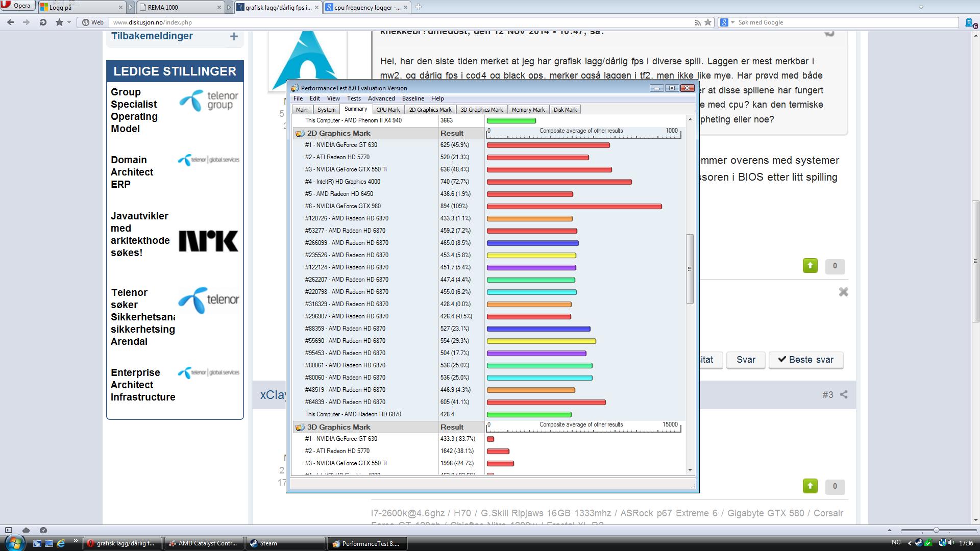Open the Baseline menu in PerformanceTest
This screenshot has width=980, height=551.
tap(413, 98)
